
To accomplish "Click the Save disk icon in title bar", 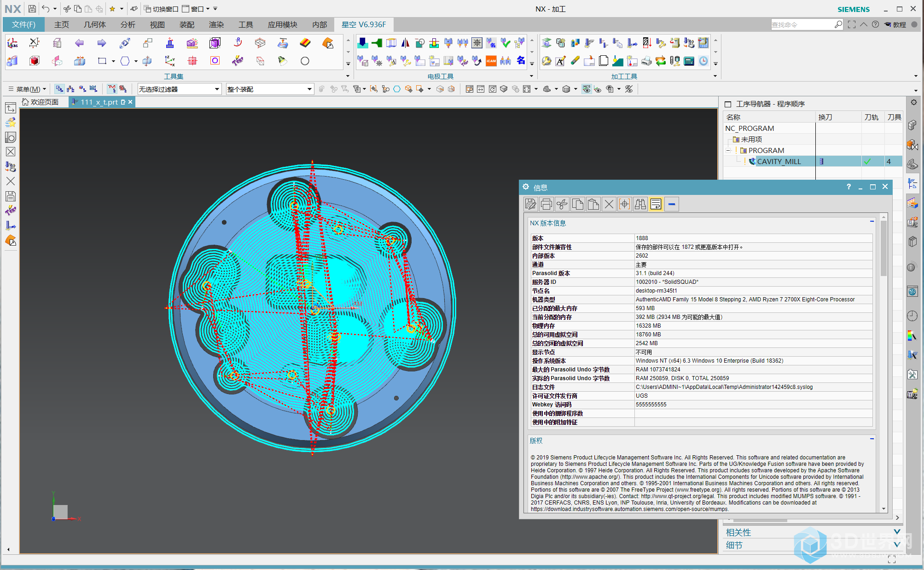I will pyautogui.click(x=32, y=9).
